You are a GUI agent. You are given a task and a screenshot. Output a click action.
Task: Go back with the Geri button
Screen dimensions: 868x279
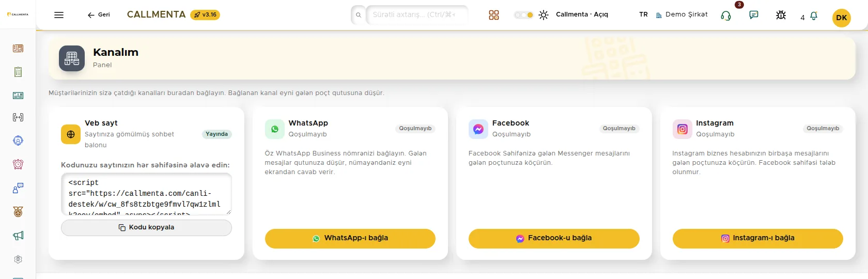click(99, 15)
